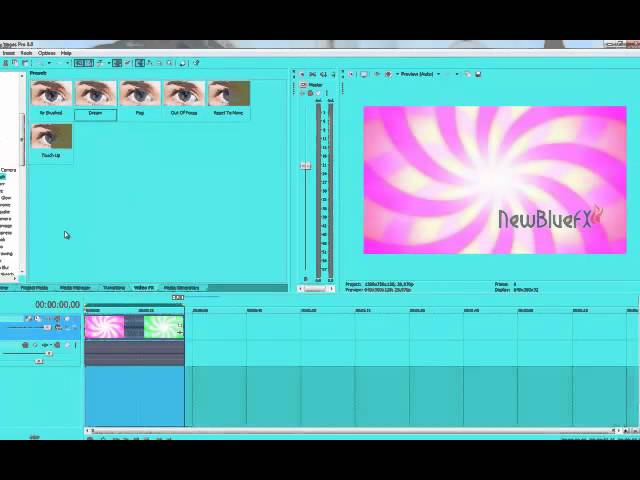Open the audio track FX dropdown arrow
Viewport: 640px width, 480px height.
click(51, 345)
